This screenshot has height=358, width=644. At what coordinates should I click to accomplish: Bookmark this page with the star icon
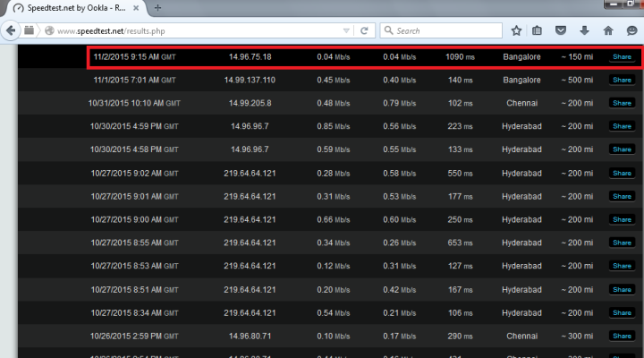click(516, 30)
